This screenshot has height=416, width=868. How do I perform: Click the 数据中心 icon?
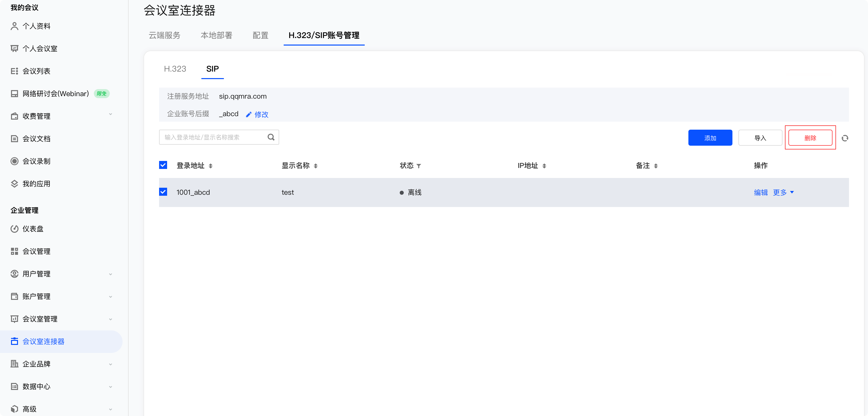(14, 387)
